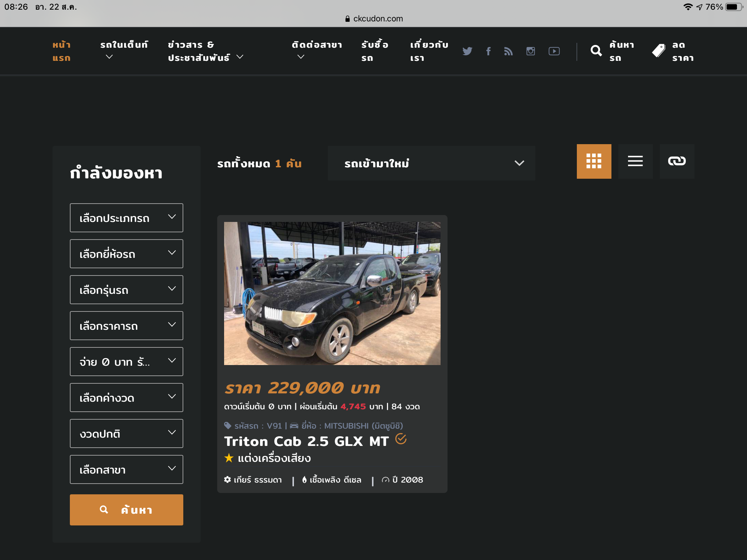747x560 pixels.
Task: Open the เลือกยี่ห้อรถ brand dropdown
Action: click(127, 254)
